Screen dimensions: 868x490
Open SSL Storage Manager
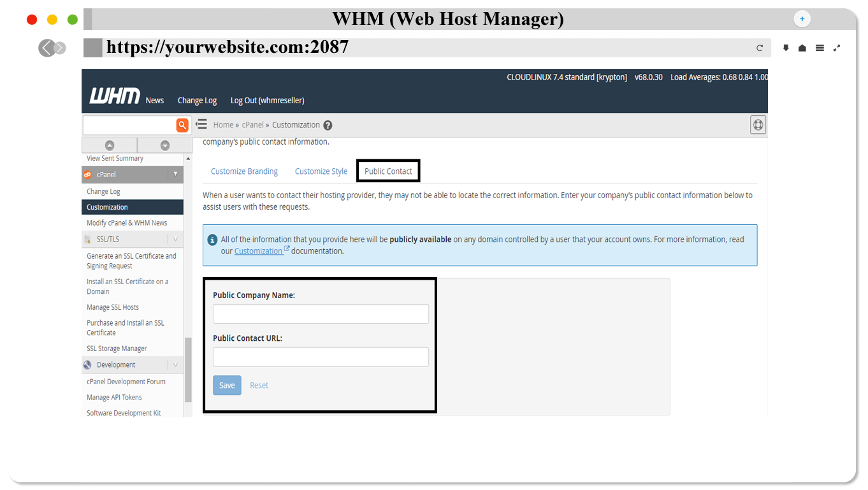pyautogui.click(x=117, y=349)
